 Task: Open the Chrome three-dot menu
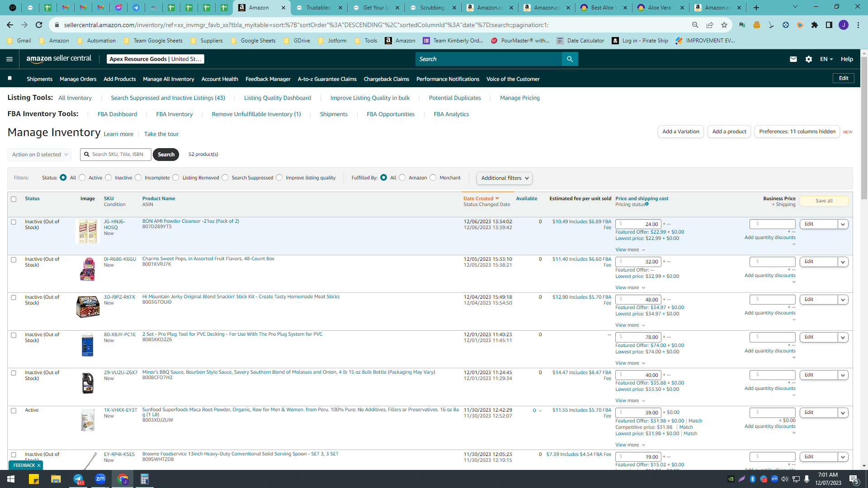pyautogui.click(x=858, y=25)
